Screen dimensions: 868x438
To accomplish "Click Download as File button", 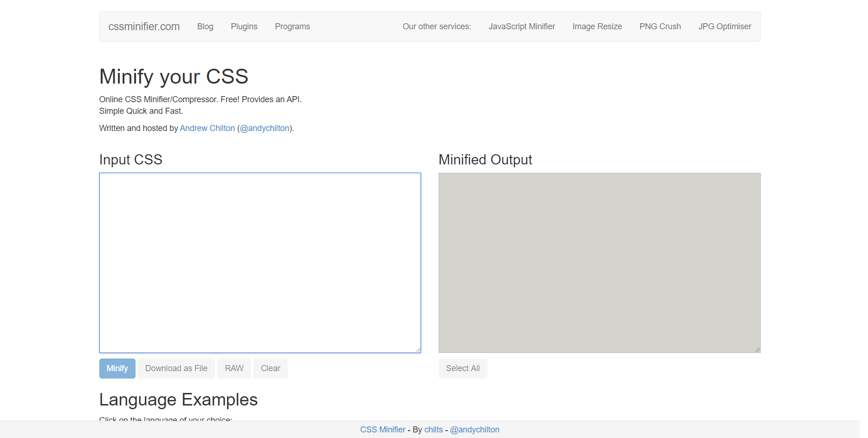I will [176, 368].
